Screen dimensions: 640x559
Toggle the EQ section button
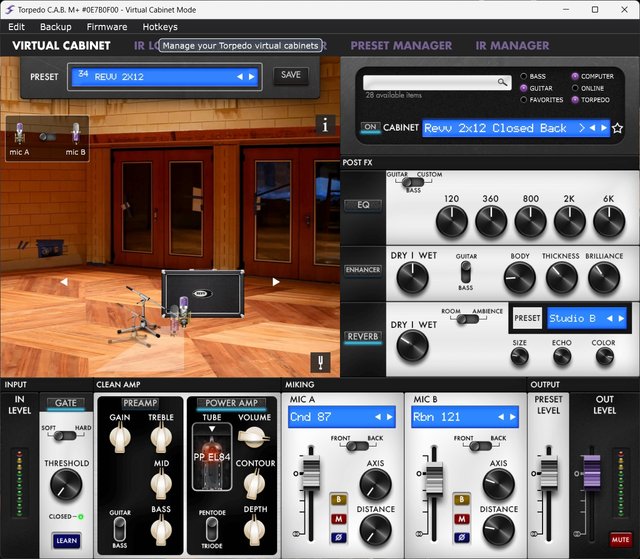coord(363,205)
